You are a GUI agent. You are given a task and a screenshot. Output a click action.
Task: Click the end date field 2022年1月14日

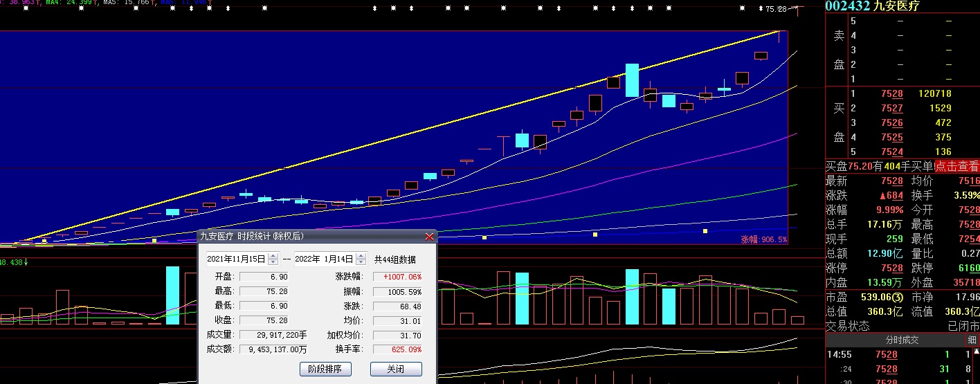point(324,259)
